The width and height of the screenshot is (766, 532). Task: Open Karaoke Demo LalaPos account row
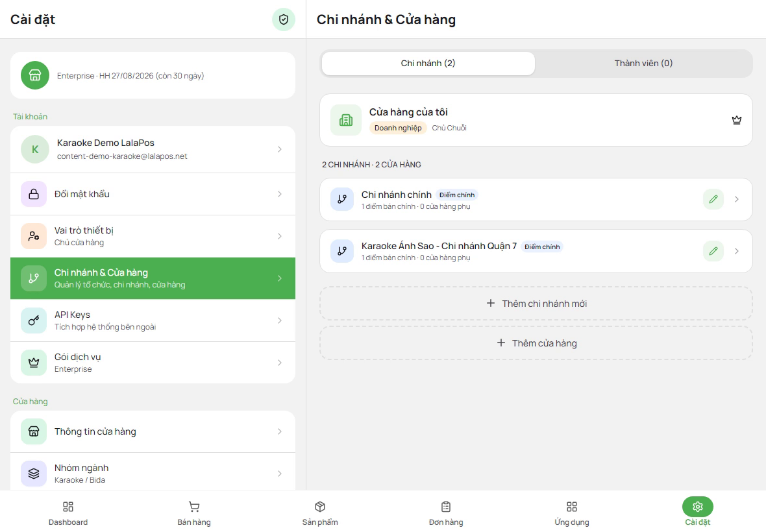[x=153, y=149]
